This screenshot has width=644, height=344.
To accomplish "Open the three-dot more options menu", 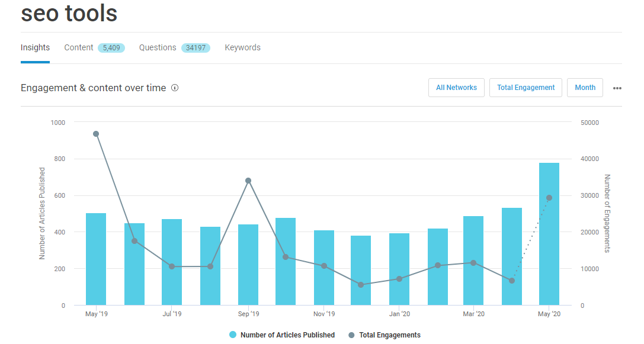I will 617,88.
